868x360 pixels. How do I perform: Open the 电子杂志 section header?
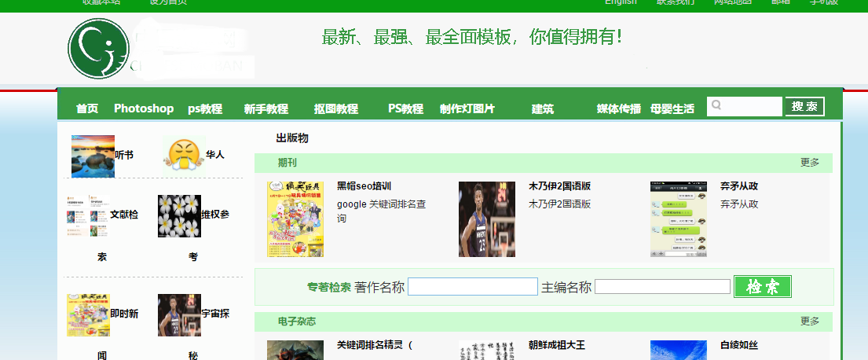[x=297, y=321]
